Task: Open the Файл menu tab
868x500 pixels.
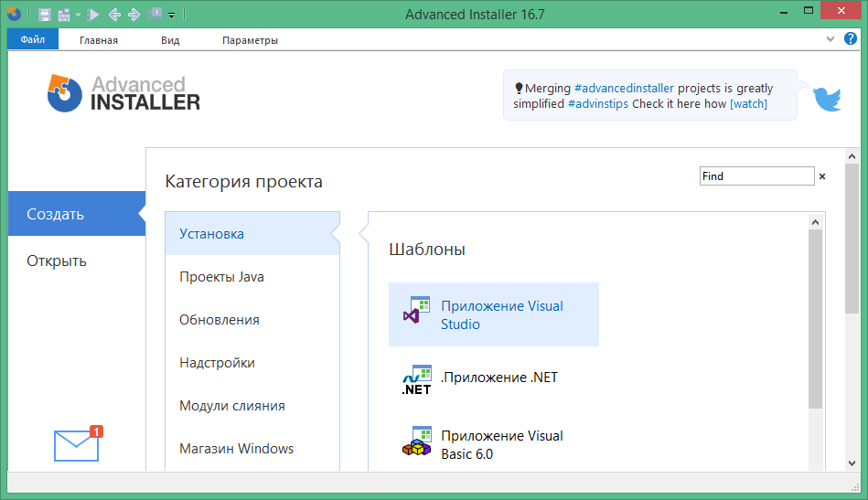Action: (x=33, y=40)
